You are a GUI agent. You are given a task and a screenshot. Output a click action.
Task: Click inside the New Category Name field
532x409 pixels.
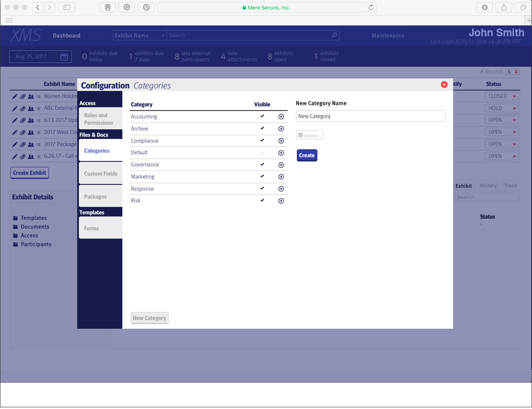point(370,116)
